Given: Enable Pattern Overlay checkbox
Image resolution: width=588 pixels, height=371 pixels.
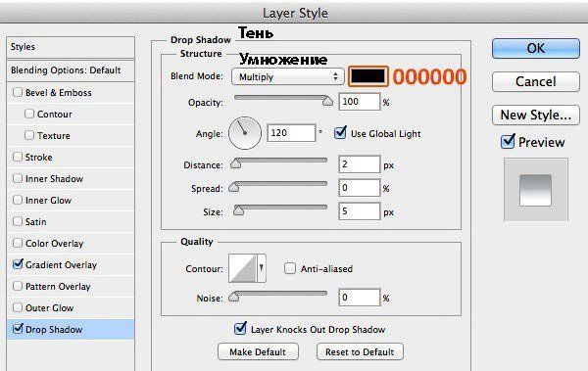Looking at the screenshot, I should tap(18, 286).
